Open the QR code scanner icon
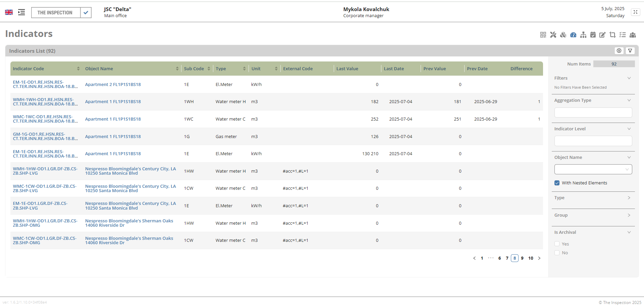644x308 pixels. point(543,35)
